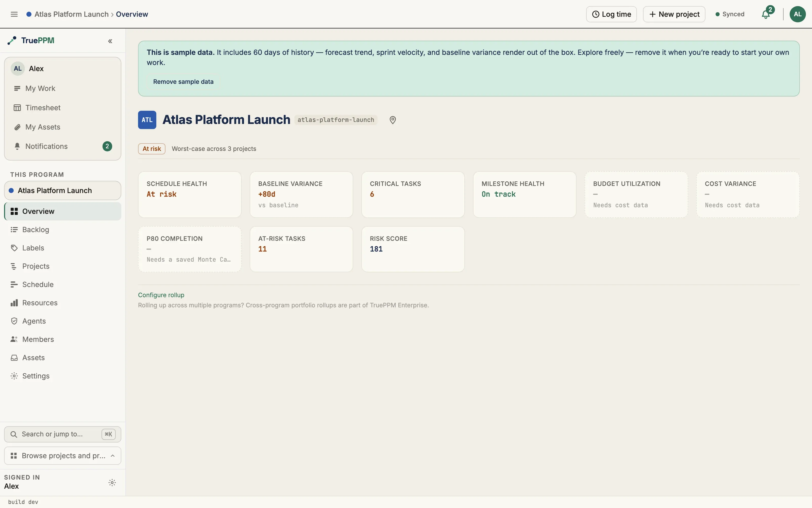Open Critical Tasks card
This screenshot has width=812, height=508.
point(413,195)
